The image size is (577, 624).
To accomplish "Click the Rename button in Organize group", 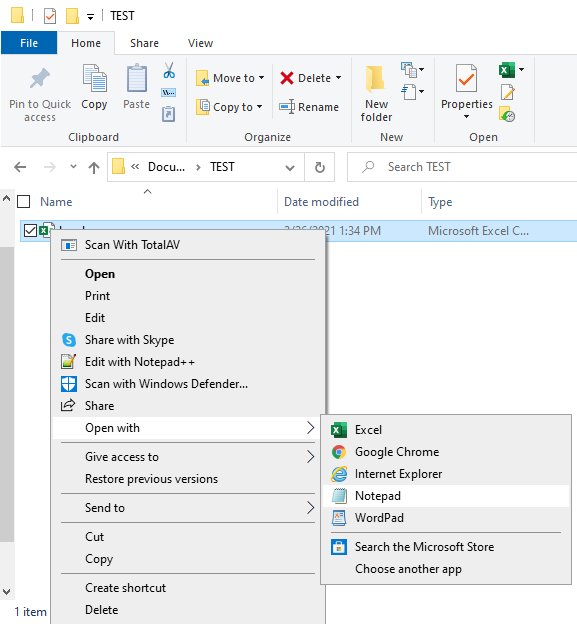I will pyautogui.click(x=309, y=107).
